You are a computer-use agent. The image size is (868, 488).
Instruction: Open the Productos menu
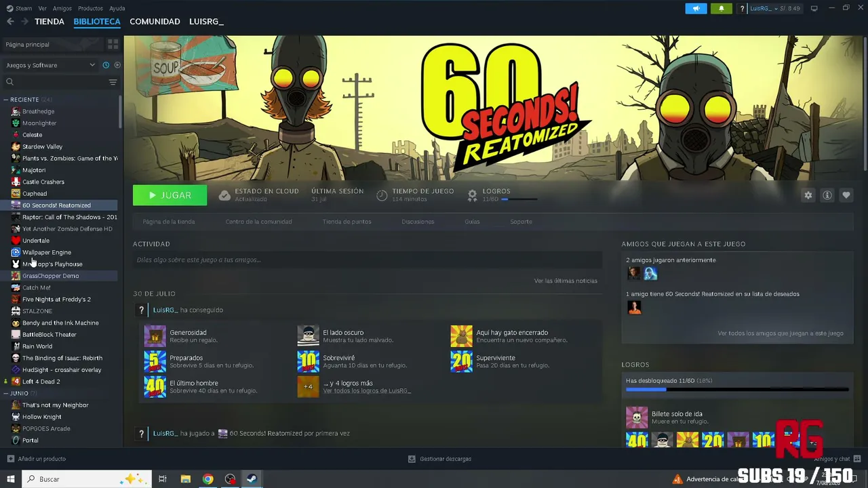click(x=90, y=8)
